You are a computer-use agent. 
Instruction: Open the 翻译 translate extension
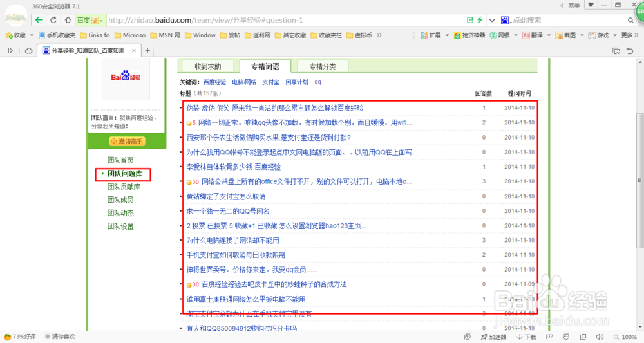(533, 35)
